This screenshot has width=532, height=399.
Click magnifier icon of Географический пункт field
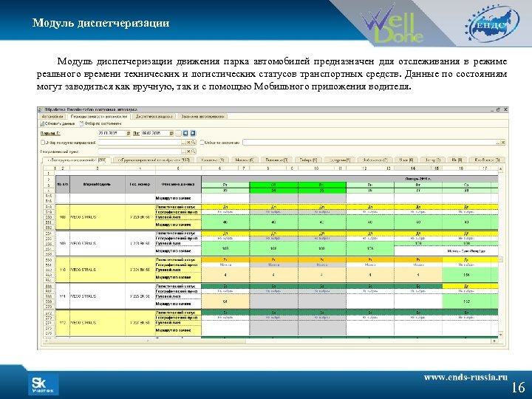pos(194,151)
